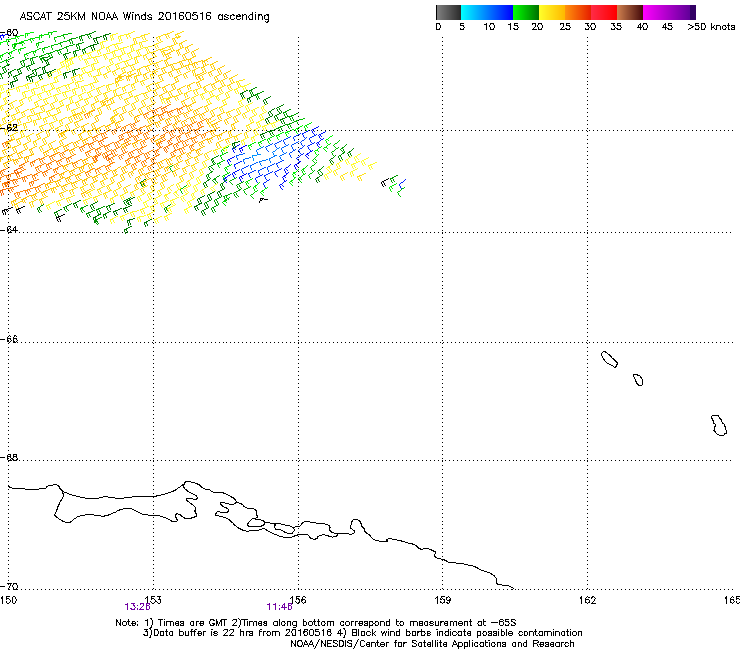Select the green 15-20 knots legend segment
Image resolution: width=740 pixels, height=650 pixels.
click(x=526, y=12)
